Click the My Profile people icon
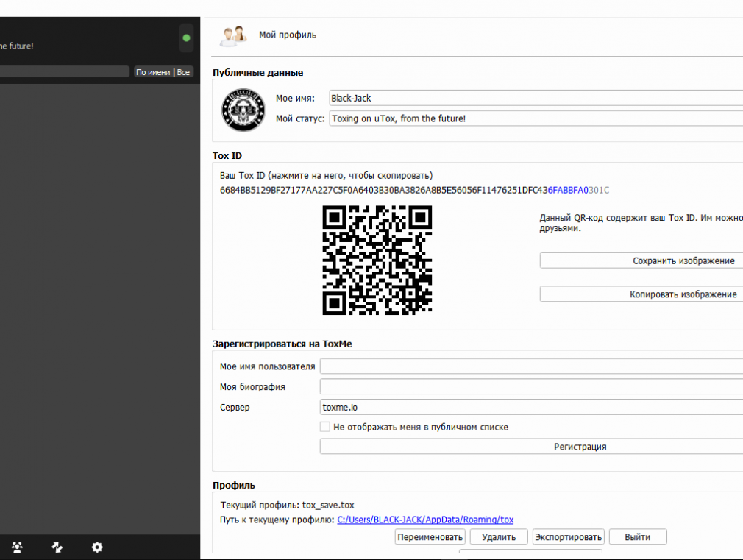 coord(233,35)
